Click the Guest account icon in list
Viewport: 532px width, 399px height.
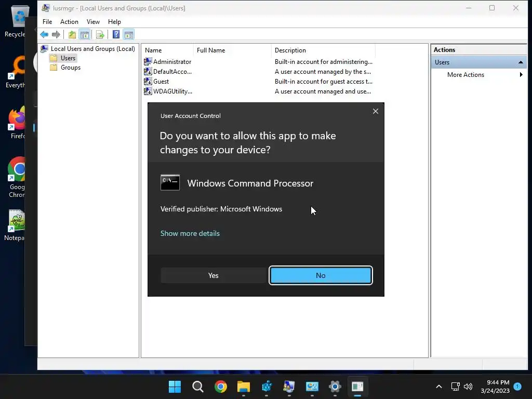coord(148,81)
